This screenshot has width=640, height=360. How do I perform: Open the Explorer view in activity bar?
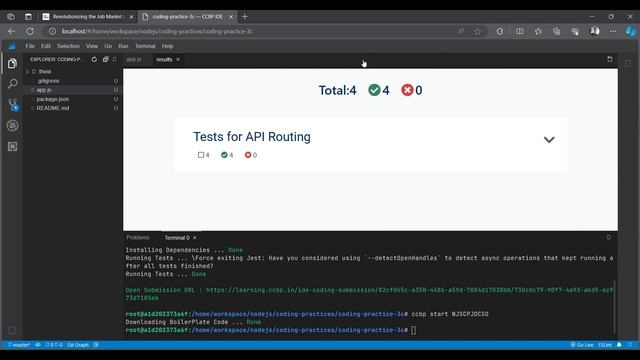[x=12, y=64]
